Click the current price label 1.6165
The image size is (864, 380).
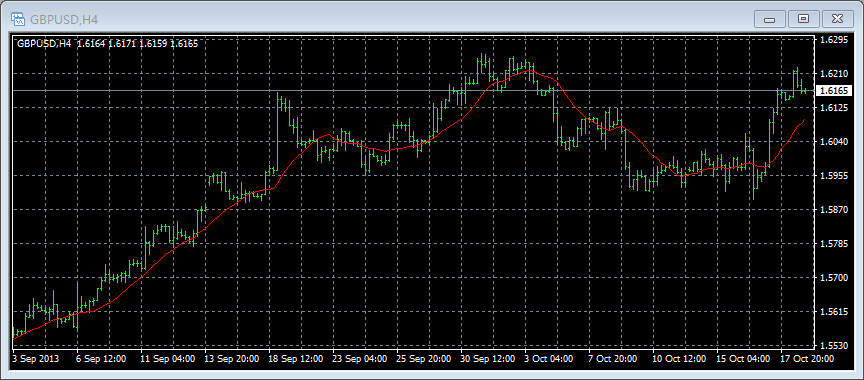pyautogui.click(x=833, y=90)
